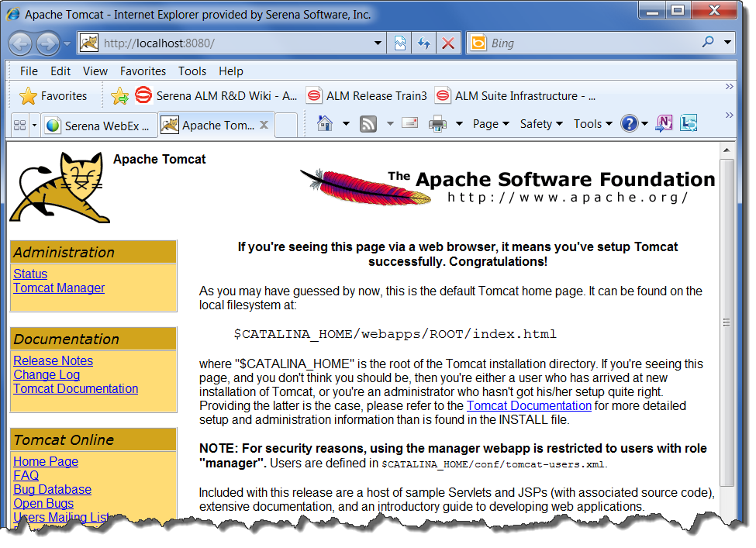Open the Safety dropdown menu
Viewport: 756px width, 548px height.
(x=541, y=124)
